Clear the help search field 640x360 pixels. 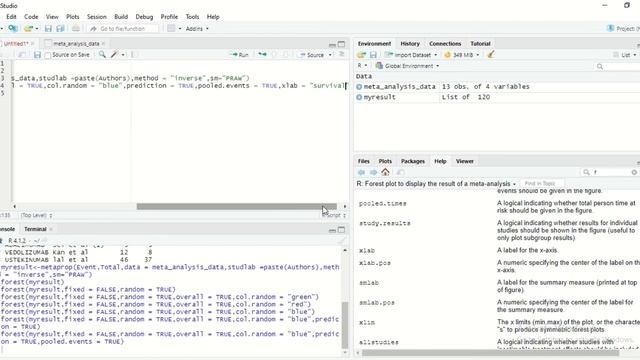pyautogui.click(x=634, y=172)
